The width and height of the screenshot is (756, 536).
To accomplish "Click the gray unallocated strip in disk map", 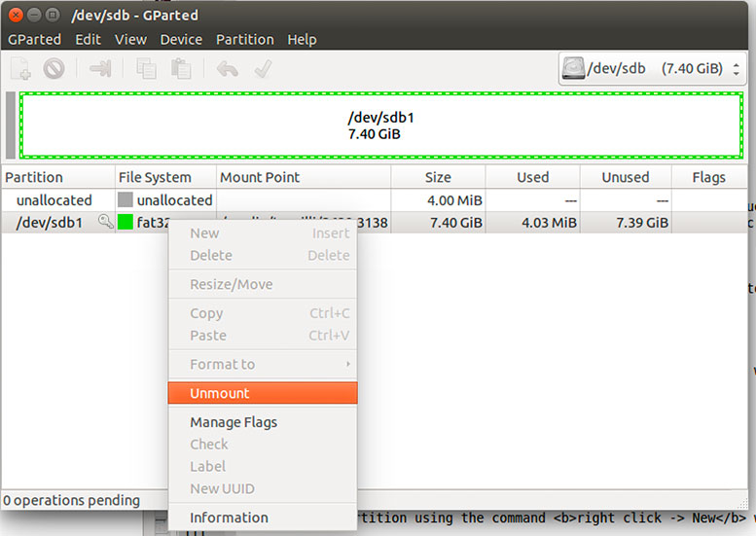I will coord(11,125).
